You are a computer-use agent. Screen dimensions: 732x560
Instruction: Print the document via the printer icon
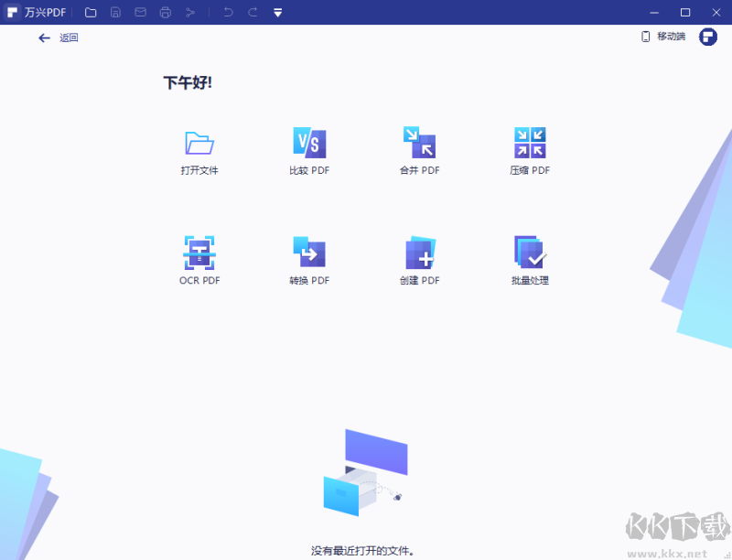(165, 12)
